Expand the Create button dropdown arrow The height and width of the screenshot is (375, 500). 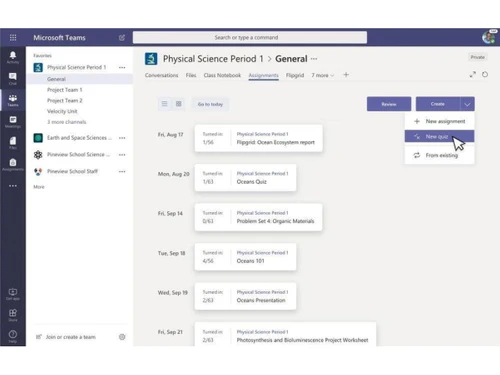[x=467, y=104]
